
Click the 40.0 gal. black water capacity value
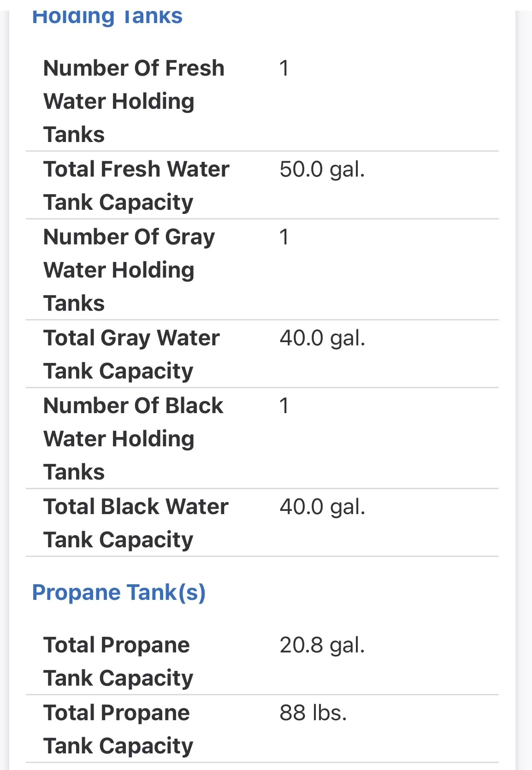322,507
